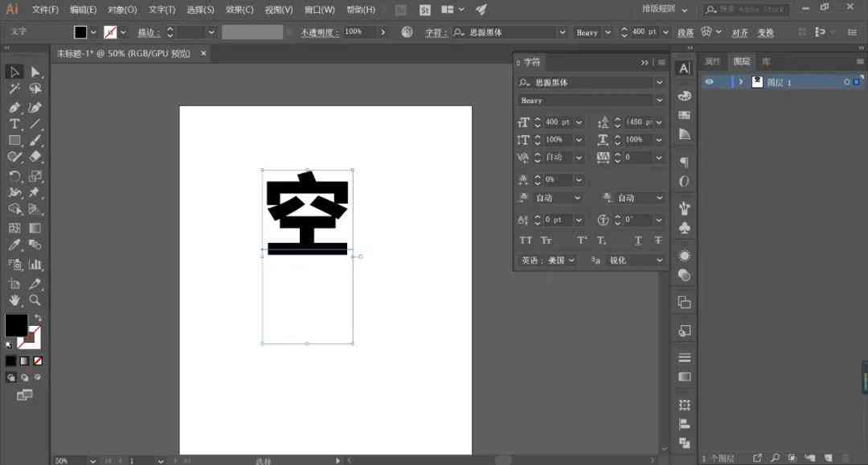
Task: Swap fill and stroke colors
Action: [38, 318]
